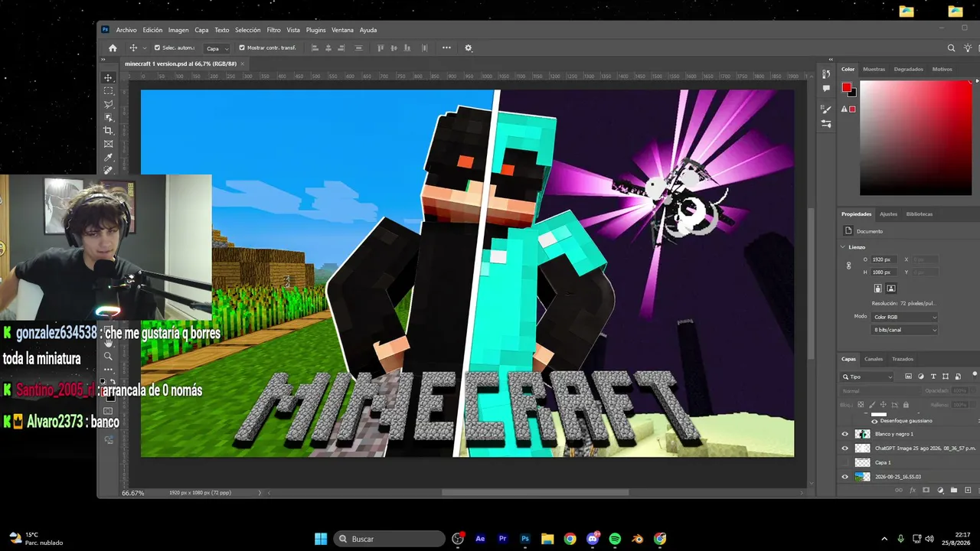Open the Filtro menu
The width and height of the screenshot is (980, 551).
click(273, 30)
